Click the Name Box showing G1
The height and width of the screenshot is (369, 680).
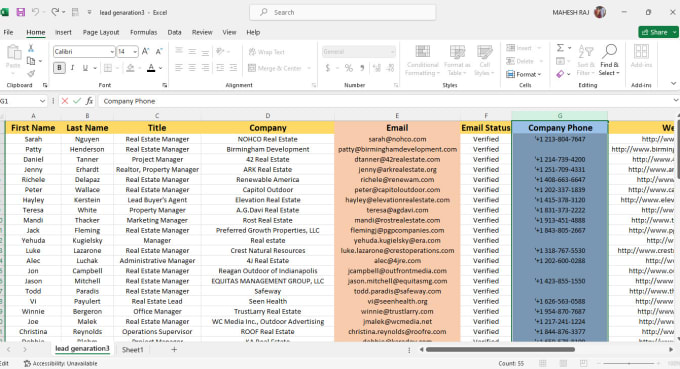23,101
